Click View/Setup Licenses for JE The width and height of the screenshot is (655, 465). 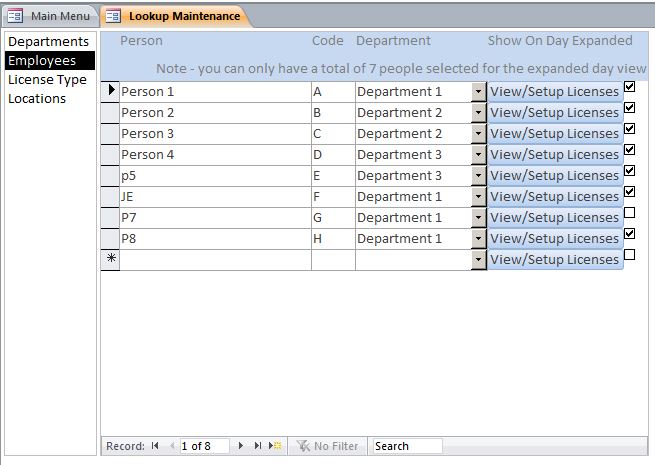555,196
